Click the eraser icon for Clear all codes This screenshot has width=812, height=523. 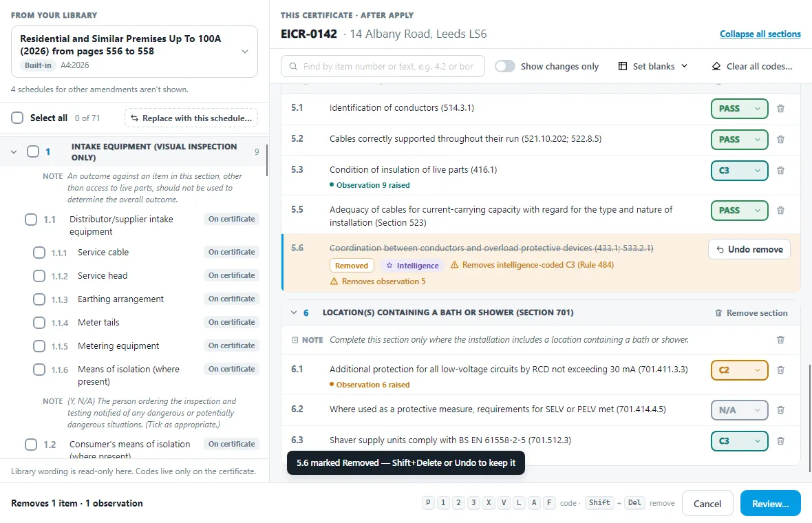pyautogui.click(x=716, y=66)
